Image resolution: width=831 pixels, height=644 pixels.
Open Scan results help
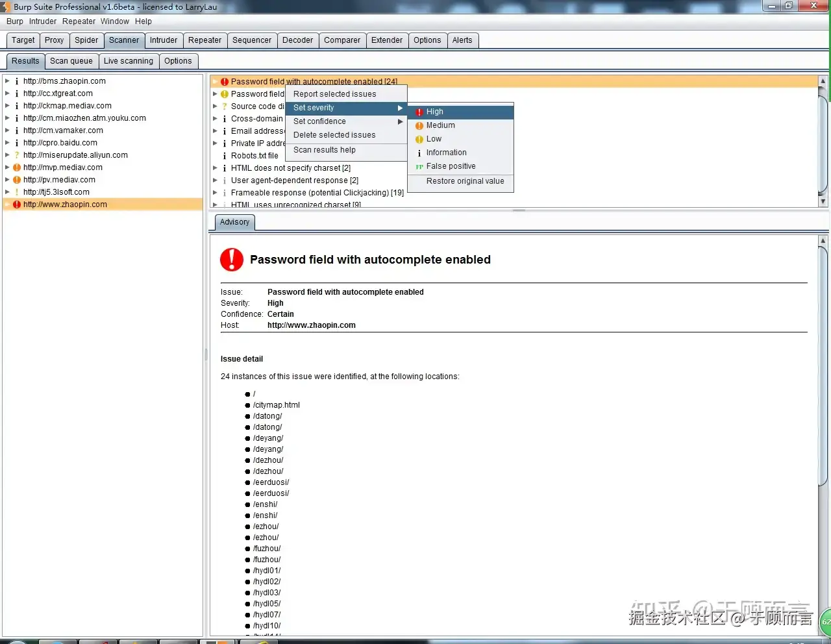(x=346, y=150)
